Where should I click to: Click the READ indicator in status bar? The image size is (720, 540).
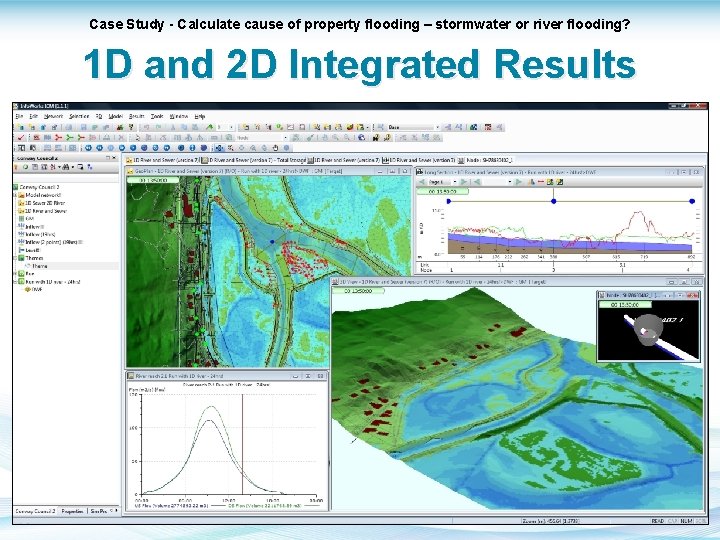(x=658, y=521)
